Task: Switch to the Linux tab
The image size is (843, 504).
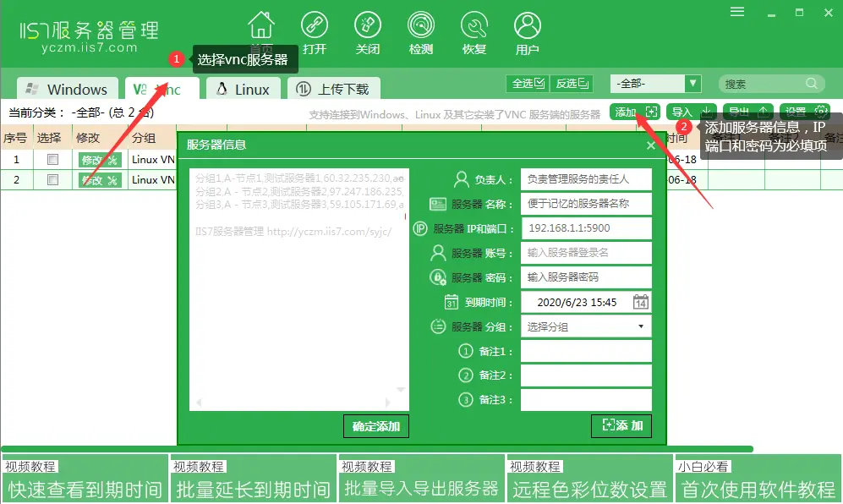Action: click(243, 89)
